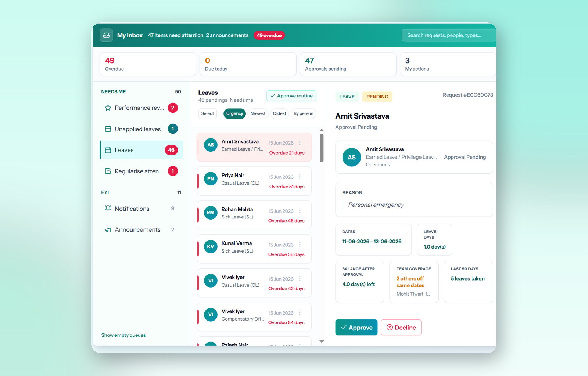This screenshot has width=588, height=376.
Task: Open more options for Kunal Verma request
Action: pos(300,245)
